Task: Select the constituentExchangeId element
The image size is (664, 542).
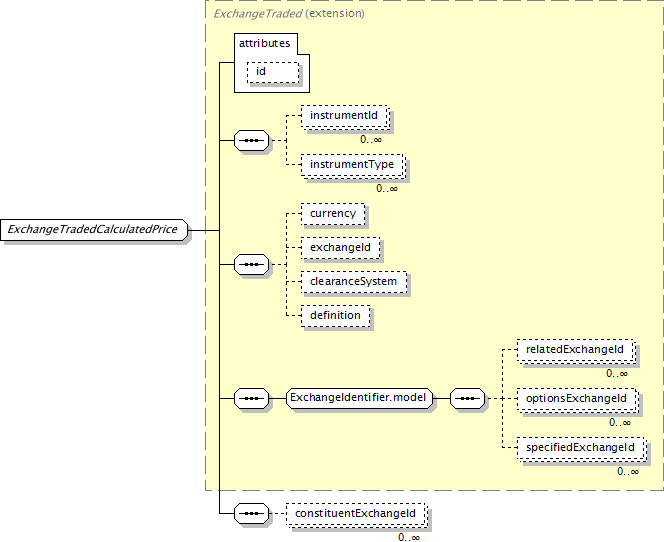Action: (355, 514)
